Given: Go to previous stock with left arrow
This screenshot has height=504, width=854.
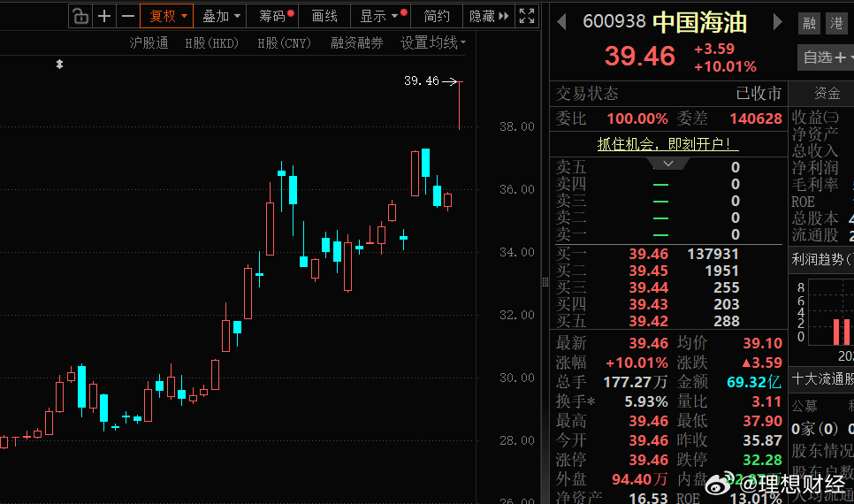Looking at the screenshot, I should point(562,22).
